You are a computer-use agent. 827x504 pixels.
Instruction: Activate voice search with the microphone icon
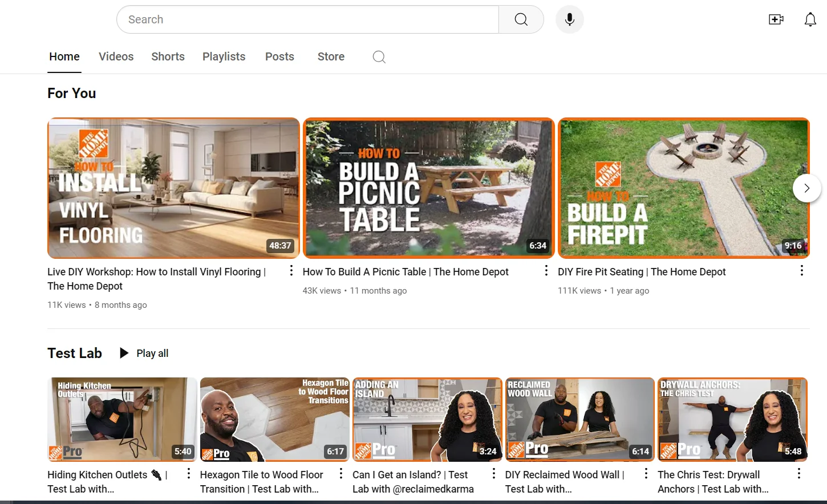coord(569,19)
